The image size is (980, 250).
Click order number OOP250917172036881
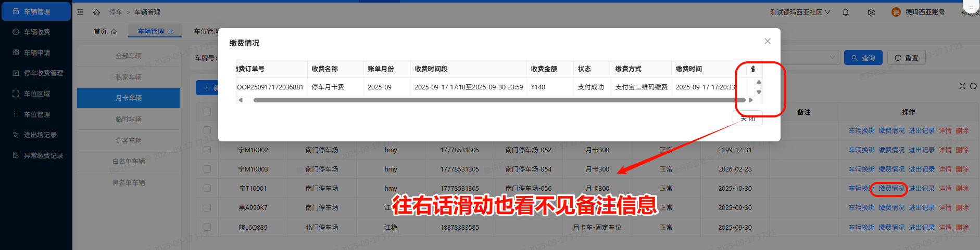(270, 87)
